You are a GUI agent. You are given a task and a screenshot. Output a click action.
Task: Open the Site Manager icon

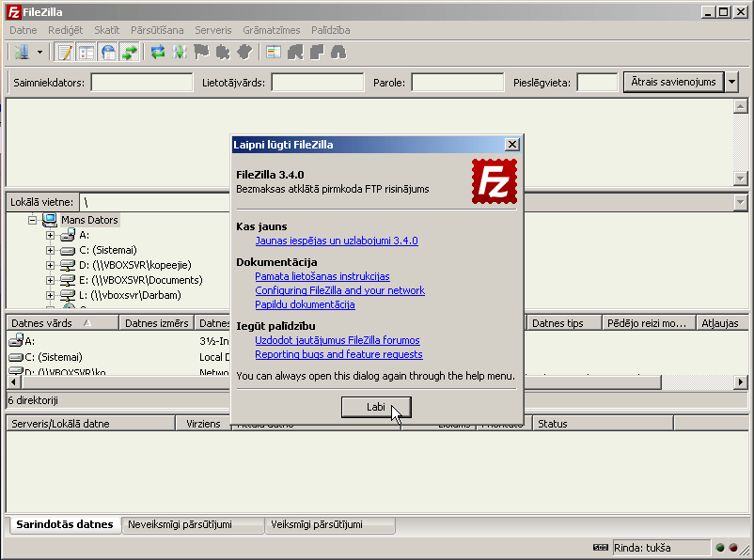point(22,52)
